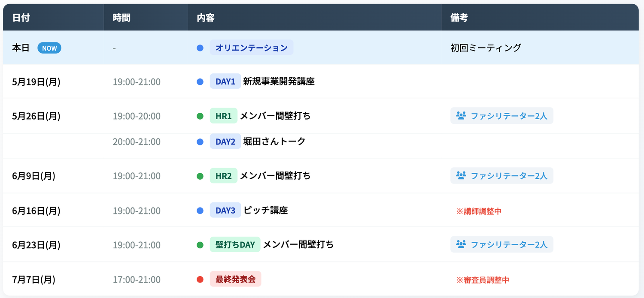The height and width of the screenshot is (298, 644).
Task: Click the people icon in the 5月26日 row
Action: click(x=461, y=116)
